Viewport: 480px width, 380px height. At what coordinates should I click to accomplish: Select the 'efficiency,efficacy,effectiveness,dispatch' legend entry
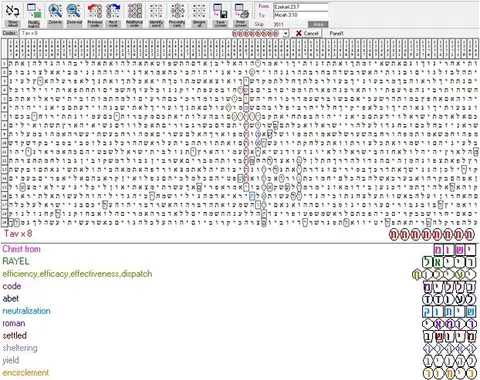pos(77,274)
